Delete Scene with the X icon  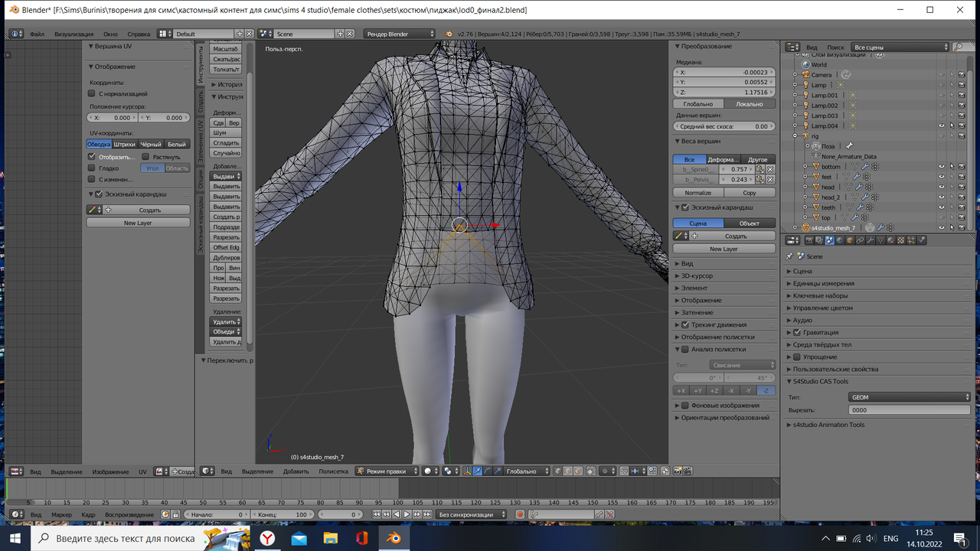click(x=350, y=34)
